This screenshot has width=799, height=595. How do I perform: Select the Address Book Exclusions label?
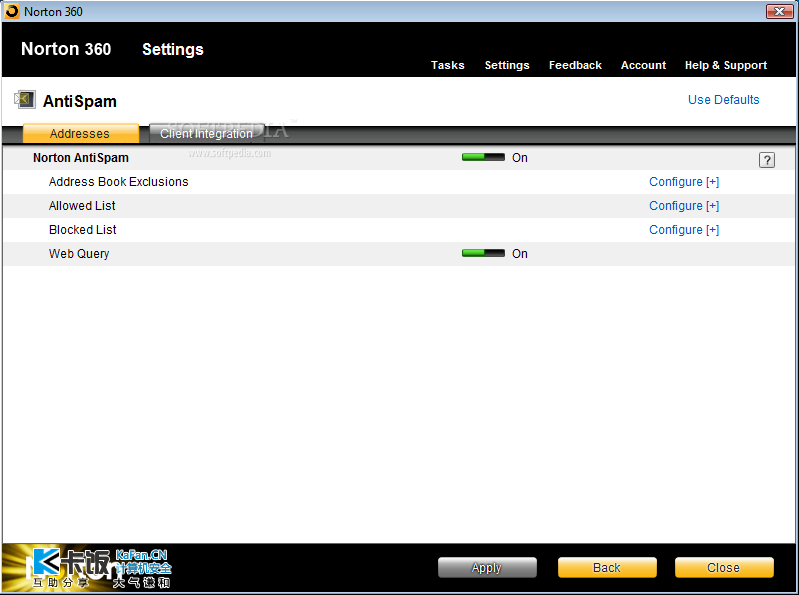(118, 182)
